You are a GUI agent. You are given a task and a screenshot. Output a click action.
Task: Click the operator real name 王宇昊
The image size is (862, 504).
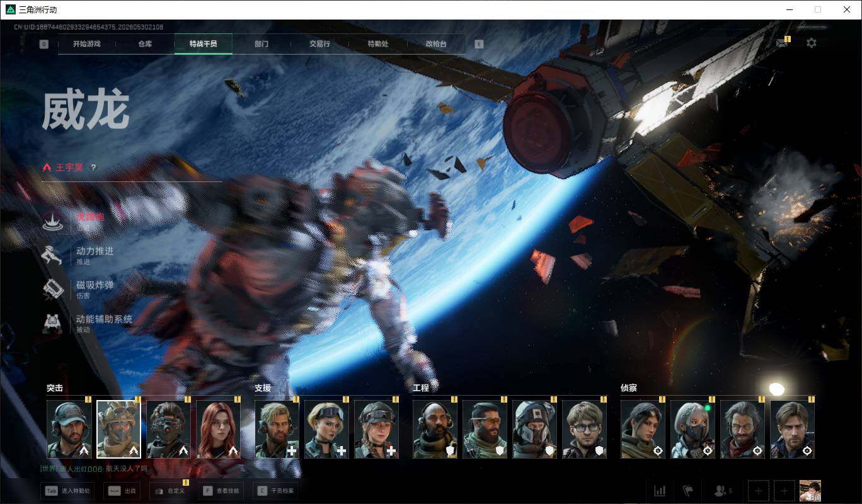[x=69, y=168]
